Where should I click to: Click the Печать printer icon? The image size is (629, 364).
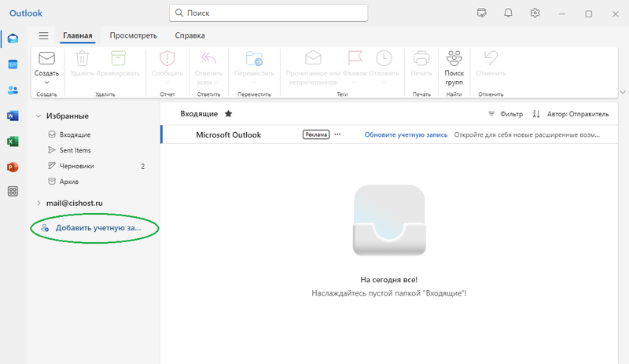[x=421, y=59]
